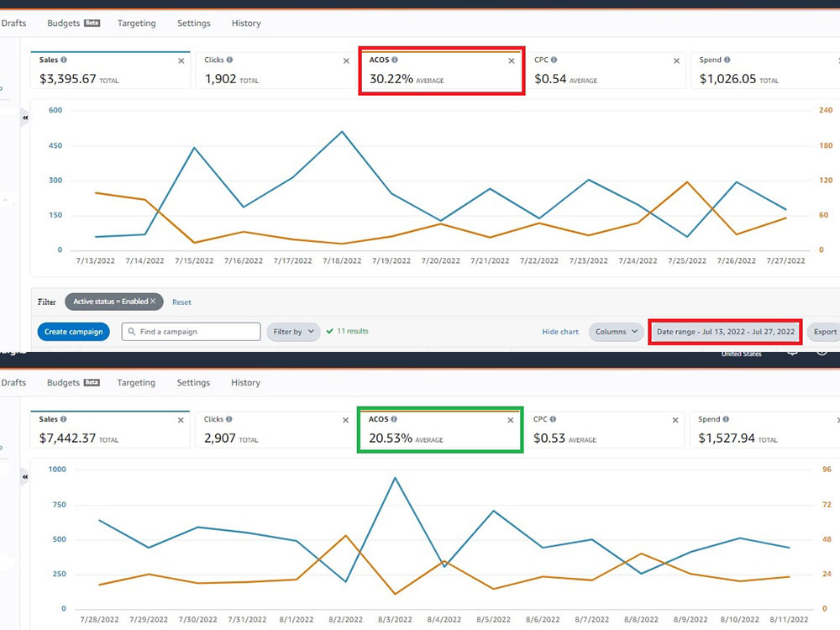Click the Reset filter link
Image resolution: width=840 pixels, height=630 pixels.
pos(181,302)
